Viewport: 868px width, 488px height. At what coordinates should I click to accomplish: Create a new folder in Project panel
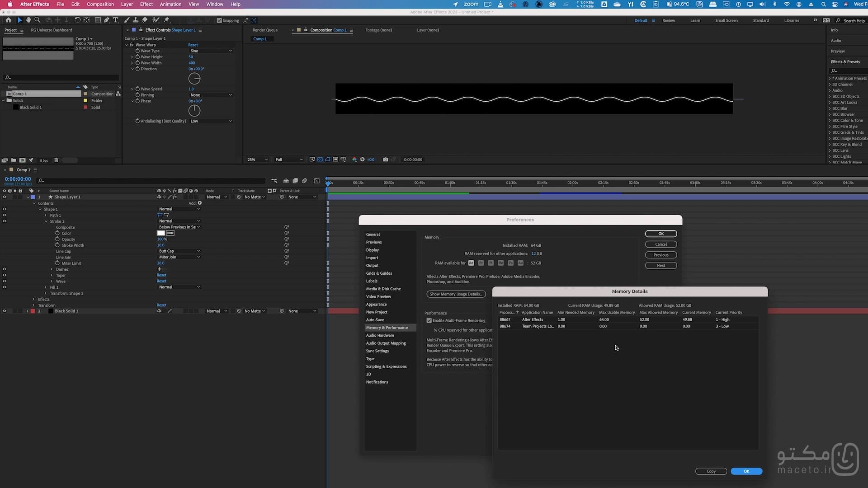14,160
